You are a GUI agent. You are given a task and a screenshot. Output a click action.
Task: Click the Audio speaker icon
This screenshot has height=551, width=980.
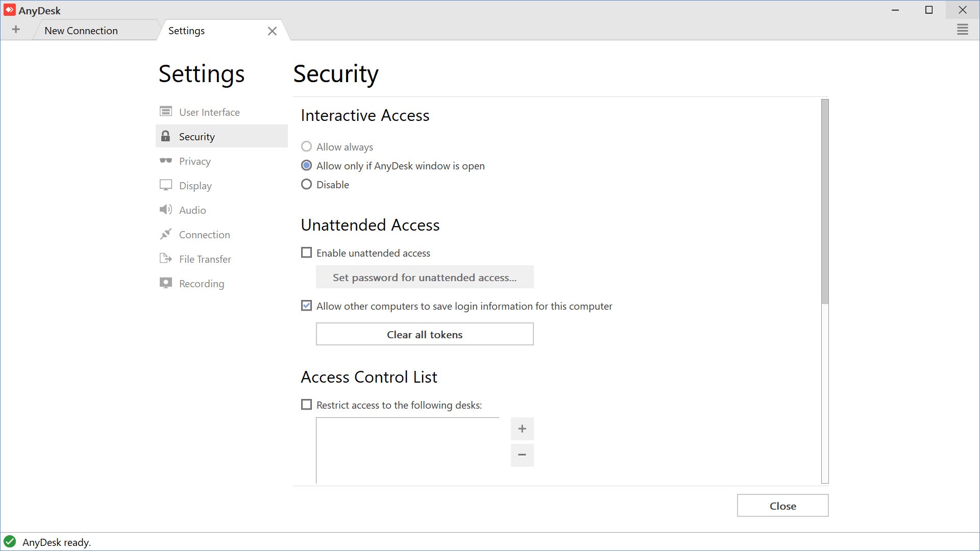165,210
